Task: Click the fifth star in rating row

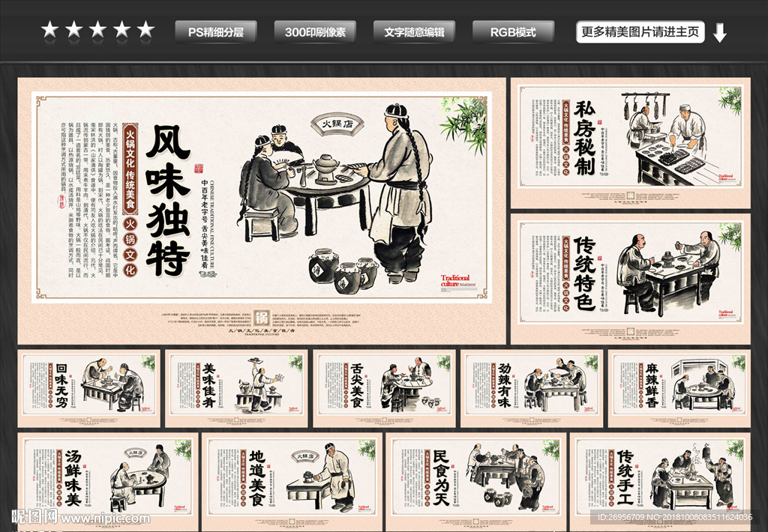Action: (145, 30)
